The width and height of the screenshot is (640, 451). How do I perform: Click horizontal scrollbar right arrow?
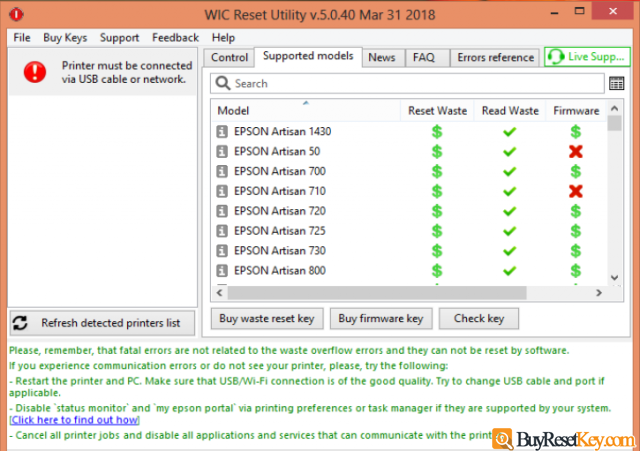pyautogui.click(x=599, y=293)
